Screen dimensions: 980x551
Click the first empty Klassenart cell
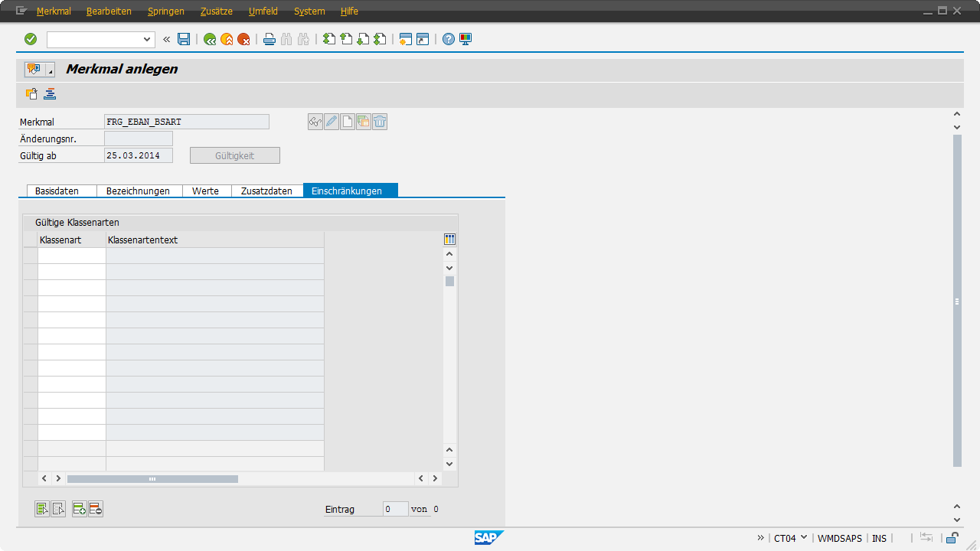72,256
